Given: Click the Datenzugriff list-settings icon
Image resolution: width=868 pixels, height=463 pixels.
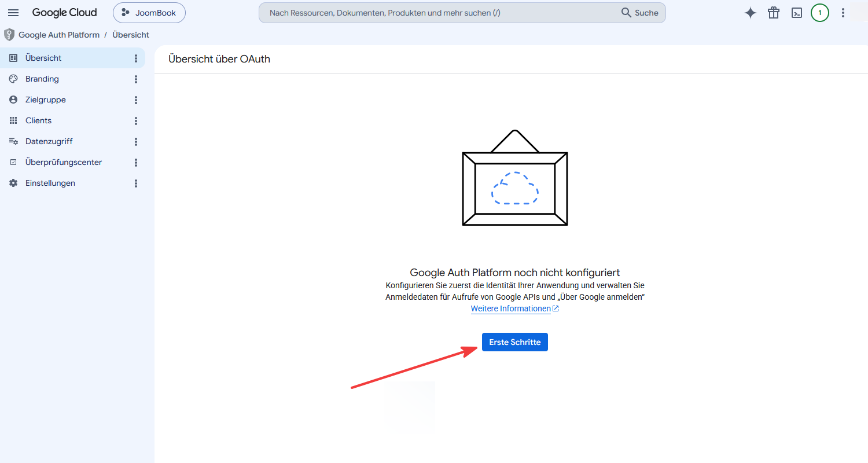Looking at the screenshot, I should pos(13,141).
